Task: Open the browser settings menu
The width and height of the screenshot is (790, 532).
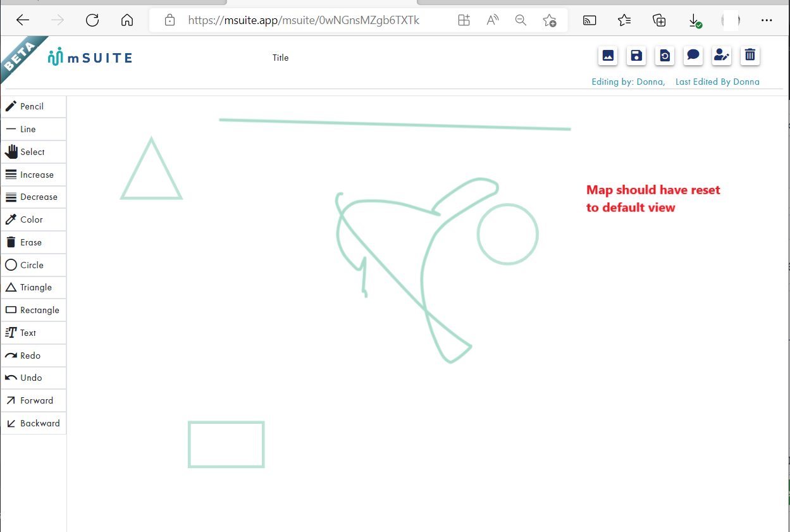Action: pos(767,20)
